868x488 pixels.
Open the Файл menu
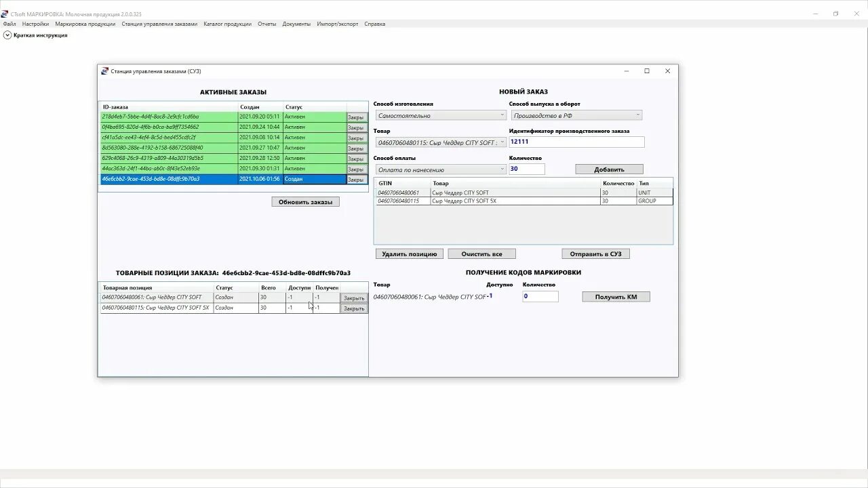(9, 24)
